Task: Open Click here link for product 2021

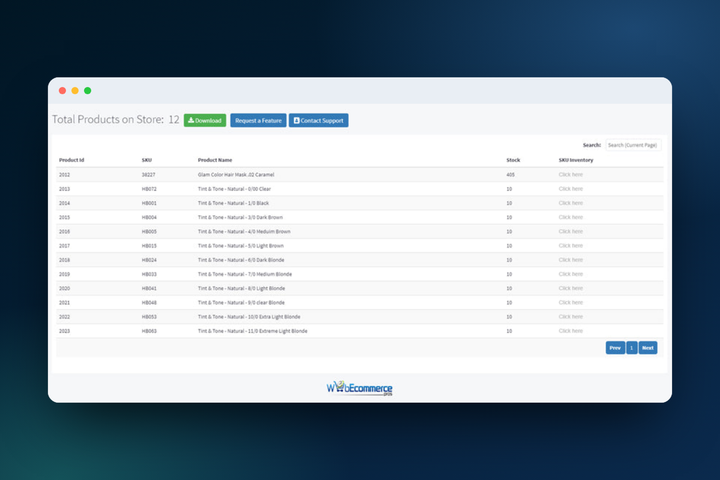Action: [570, 303]
